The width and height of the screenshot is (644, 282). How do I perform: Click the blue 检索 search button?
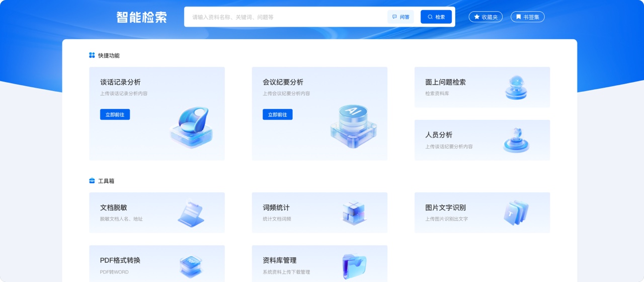tap(436, 17)
